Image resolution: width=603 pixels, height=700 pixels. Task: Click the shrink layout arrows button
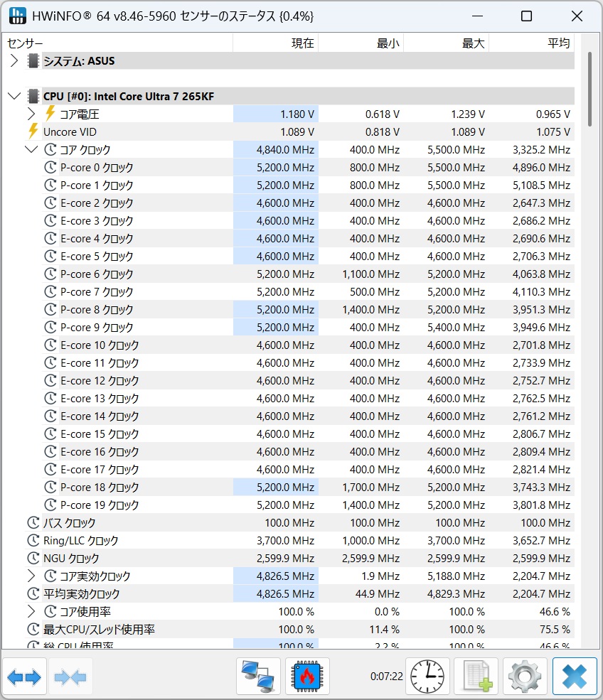click(x=70, y=677)
